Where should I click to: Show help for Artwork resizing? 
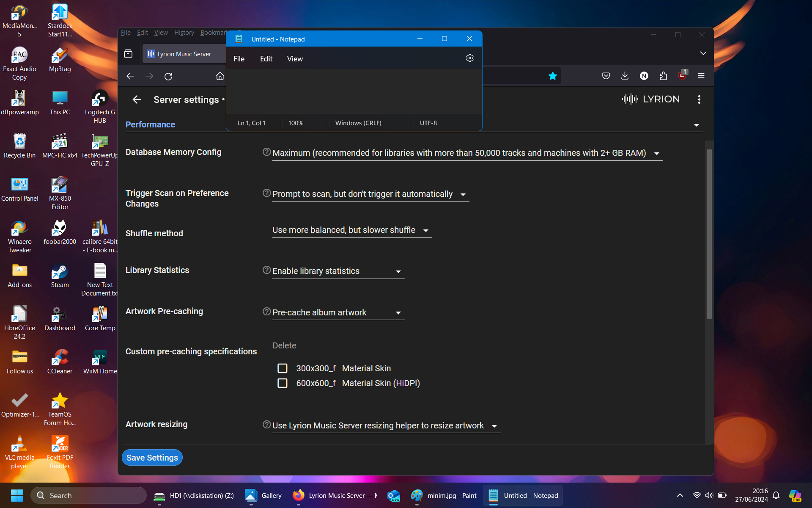pos(266,425)
